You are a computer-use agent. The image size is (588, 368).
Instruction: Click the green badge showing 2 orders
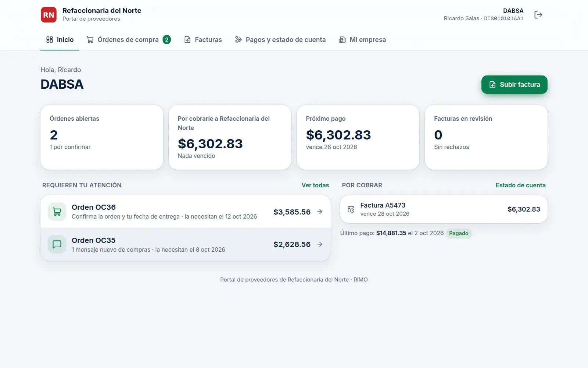click(166, 40)
